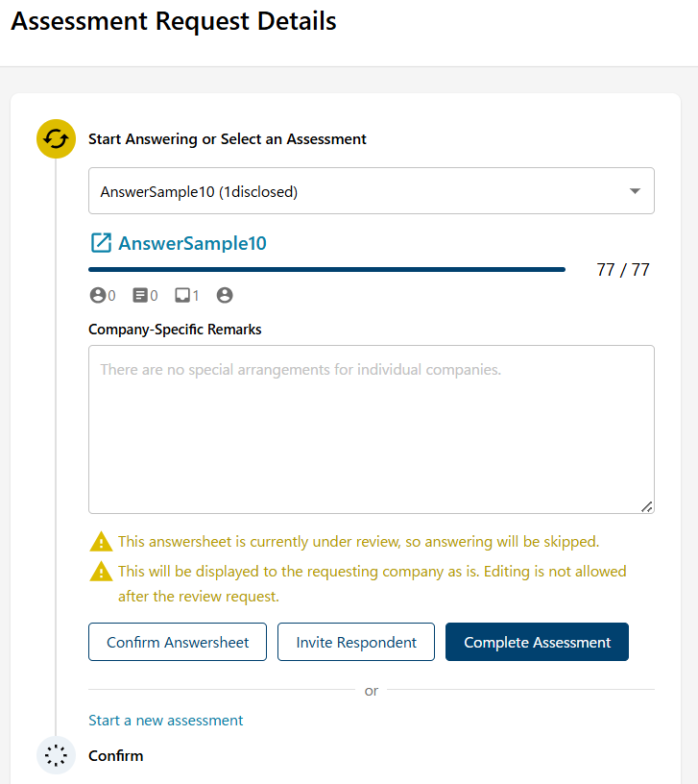The height and width of the screenshot is (784, 698).
Task: Click the Complete Assessment button
Action: point(537,642)
